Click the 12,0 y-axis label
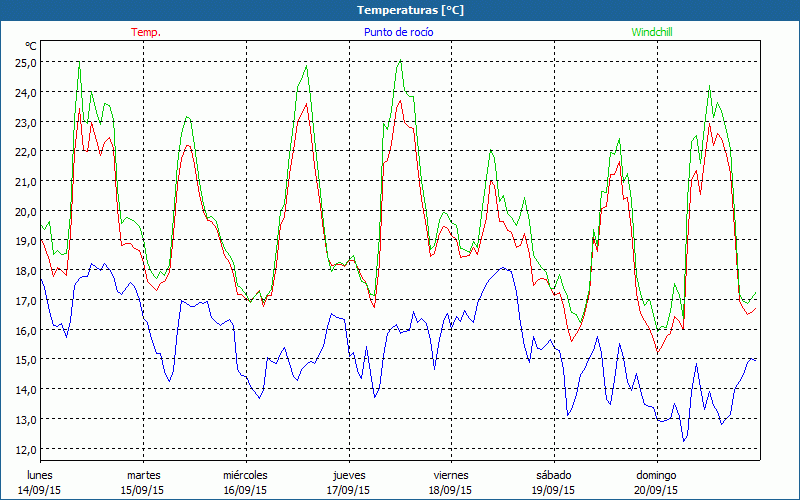The width and height of the screenshot is (800, 500). pos(26,449)
